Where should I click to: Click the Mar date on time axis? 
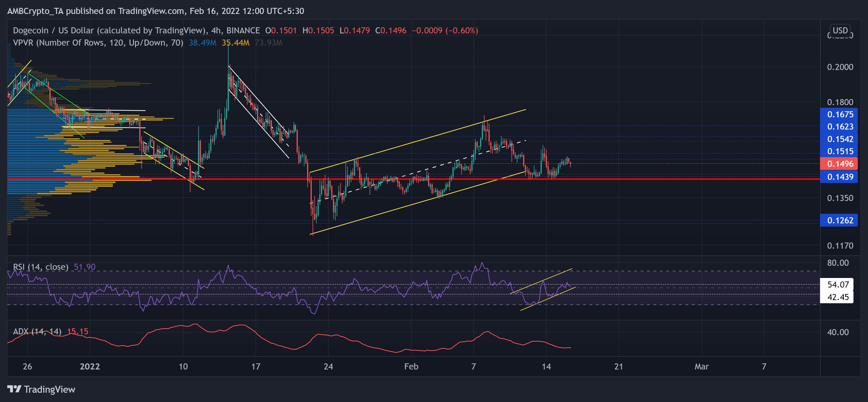point(702,366)
